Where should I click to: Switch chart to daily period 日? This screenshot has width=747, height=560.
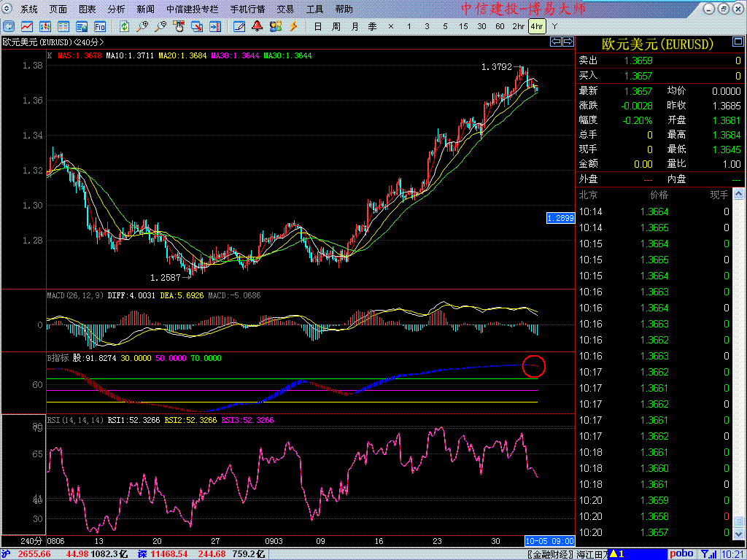pyautogui.click(x=317, y=27)
